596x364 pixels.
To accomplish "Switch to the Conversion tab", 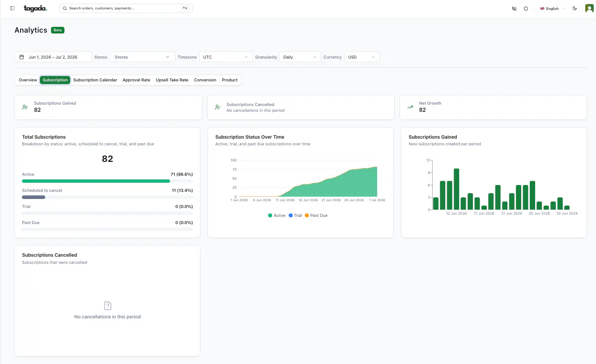I will (205, 80).
